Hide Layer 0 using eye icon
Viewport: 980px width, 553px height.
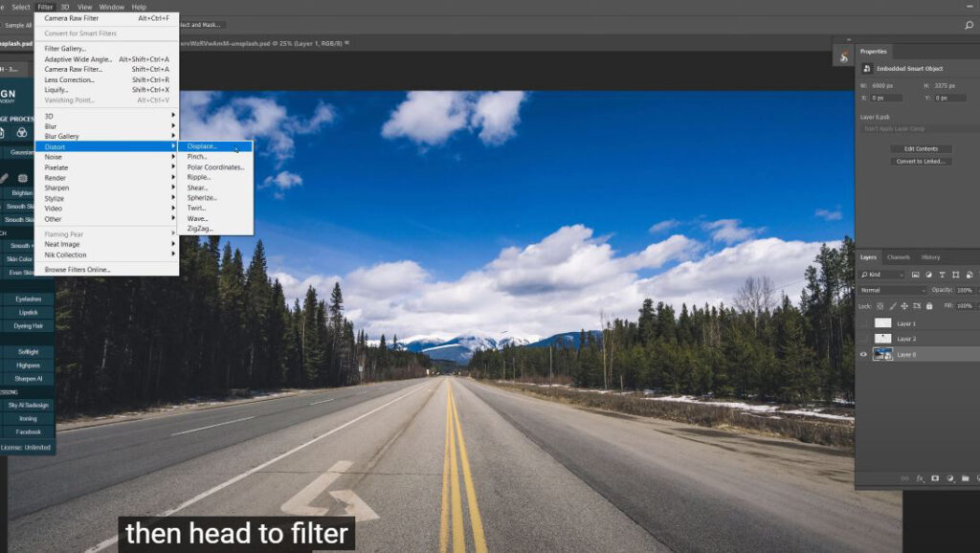tap(864, 354)
